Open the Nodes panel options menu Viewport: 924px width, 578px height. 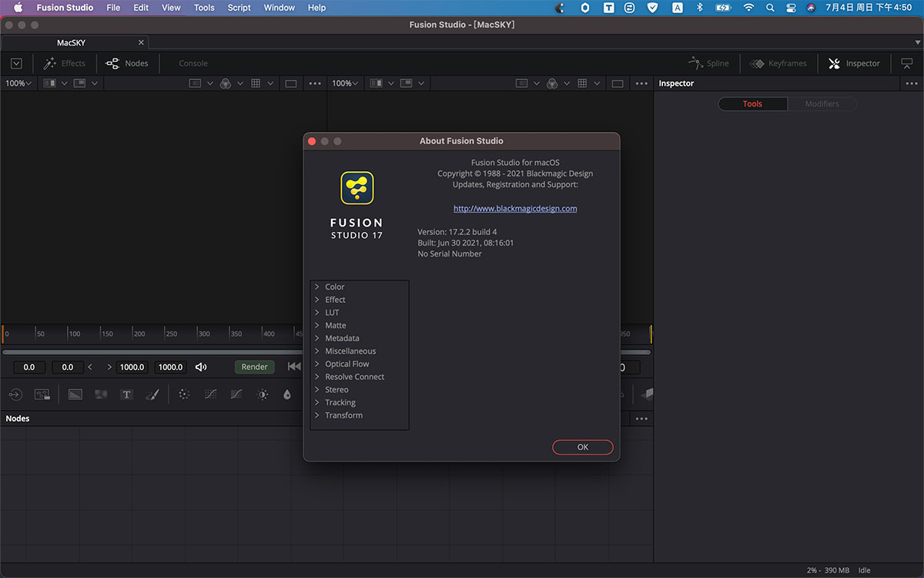coord(641,418)
